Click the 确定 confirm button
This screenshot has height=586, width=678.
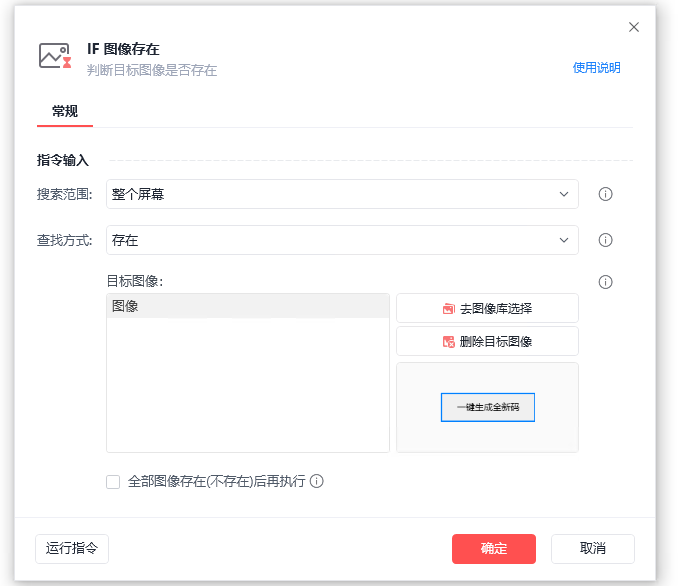tap(494, 549)
